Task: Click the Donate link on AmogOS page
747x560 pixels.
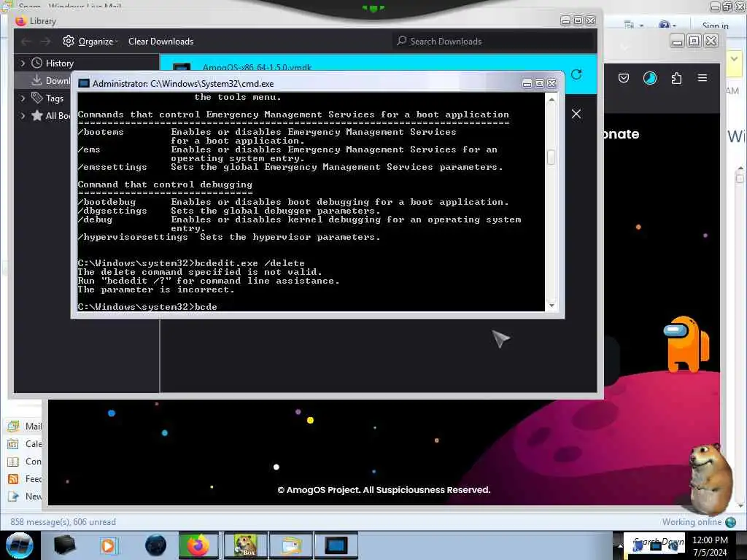Action: tap(621, 134)
